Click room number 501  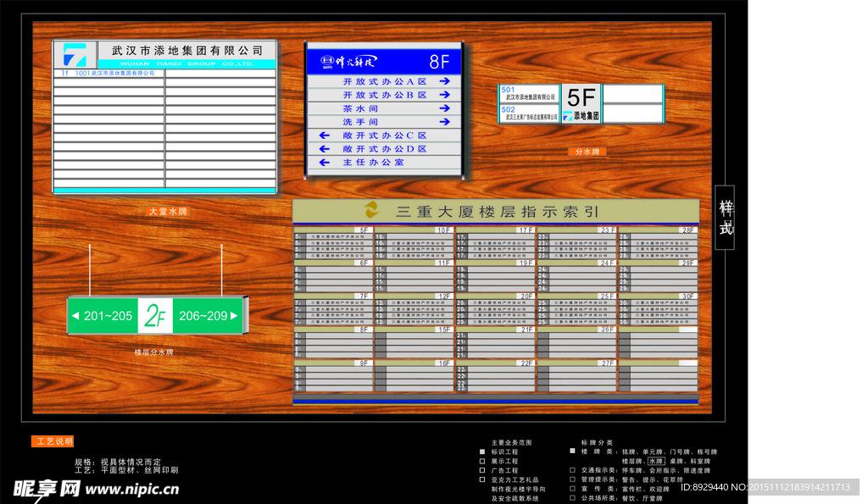pos(509,90)
